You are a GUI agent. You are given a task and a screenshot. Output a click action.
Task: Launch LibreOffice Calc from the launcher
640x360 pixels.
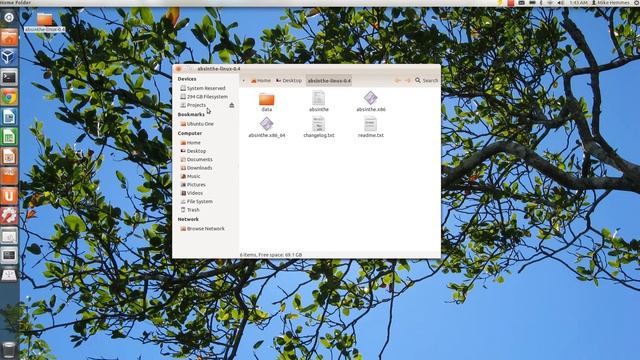(x=9, y=136)
